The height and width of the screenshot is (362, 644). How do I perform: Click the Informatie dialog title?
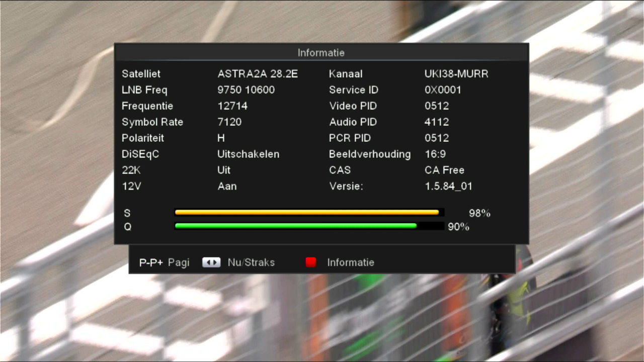(321, 53)
